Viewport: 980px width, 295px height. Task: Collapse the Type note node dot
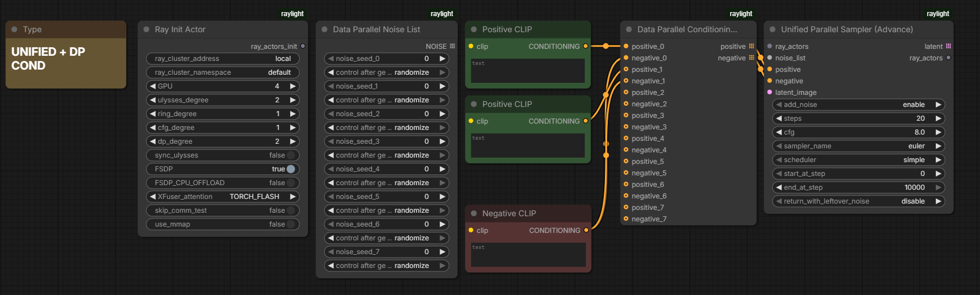(x=14, y=29)
